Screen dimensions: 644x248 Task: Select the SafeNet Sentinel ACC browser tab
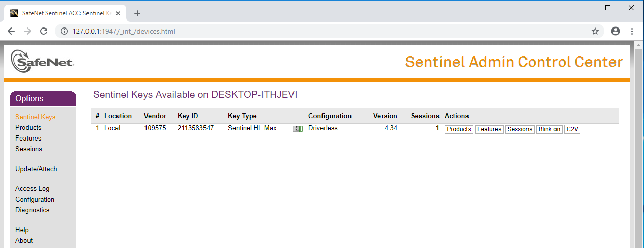[65, 13]
